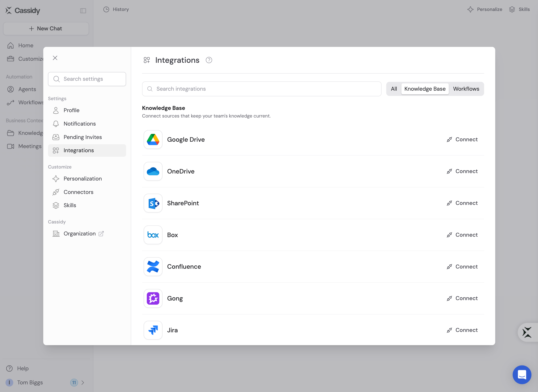
Task: Open Pending Invites settings
Action: coord(87,137)
